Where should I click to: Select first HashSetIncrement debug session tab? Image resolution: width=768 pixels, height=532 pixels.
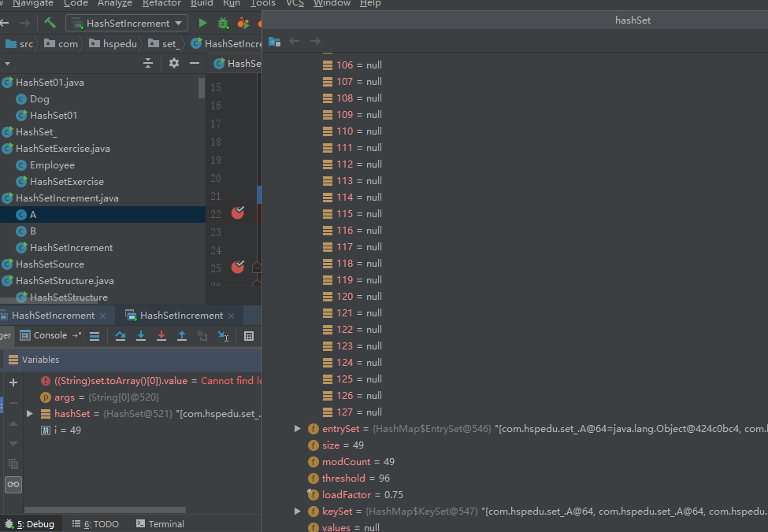(54, 316)
